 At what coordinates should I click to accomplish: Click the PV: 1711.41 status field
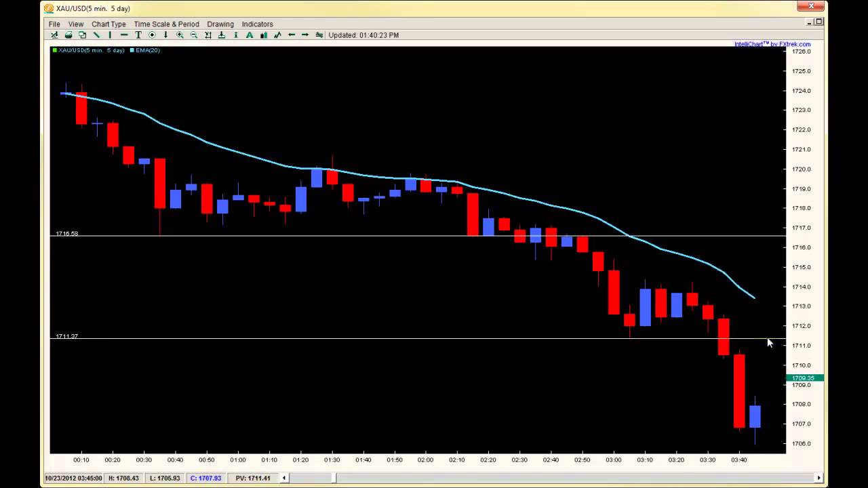253,478
